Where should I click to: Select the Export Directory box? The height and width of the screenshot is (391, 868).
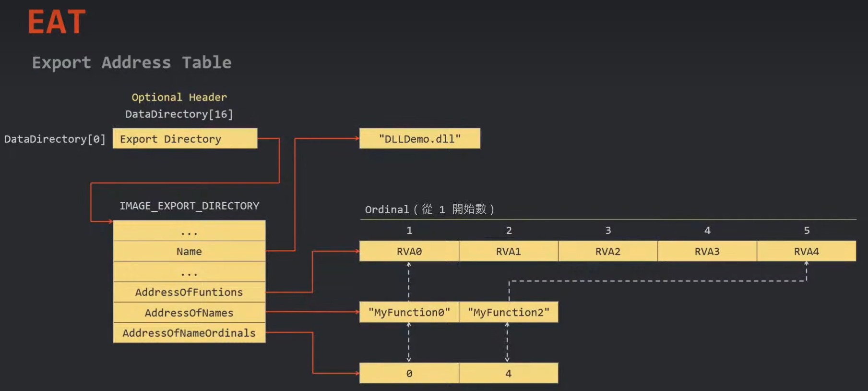coord(185,138)
